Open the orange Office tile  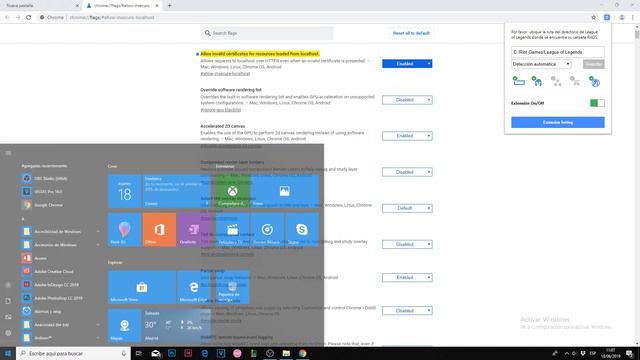point(159,229)
